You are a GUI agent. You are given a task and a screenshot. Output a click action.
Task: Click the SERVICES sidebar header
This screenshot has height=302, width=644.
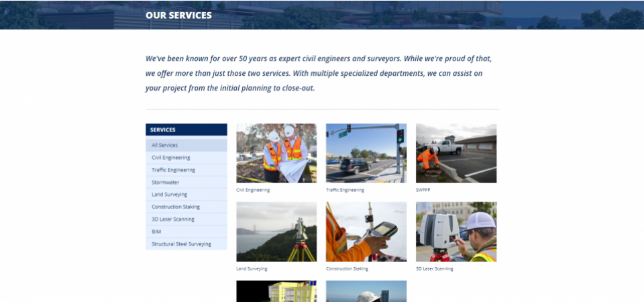point(186,130)
